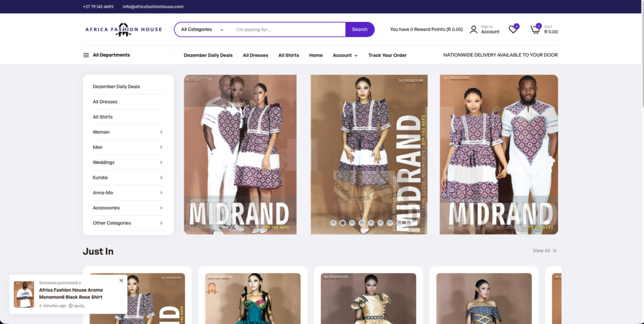Open the wishlist heart icon

[513, 29]
